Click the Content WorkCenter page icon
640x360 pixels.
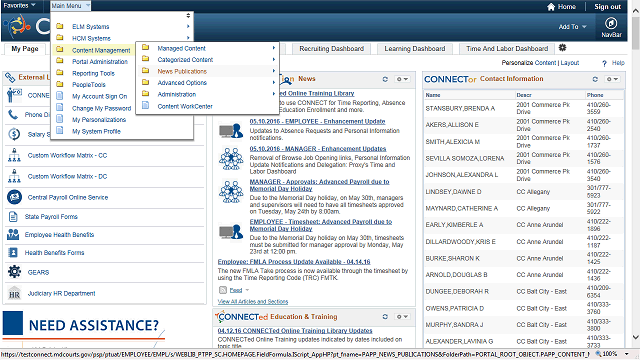coord(145,106)
